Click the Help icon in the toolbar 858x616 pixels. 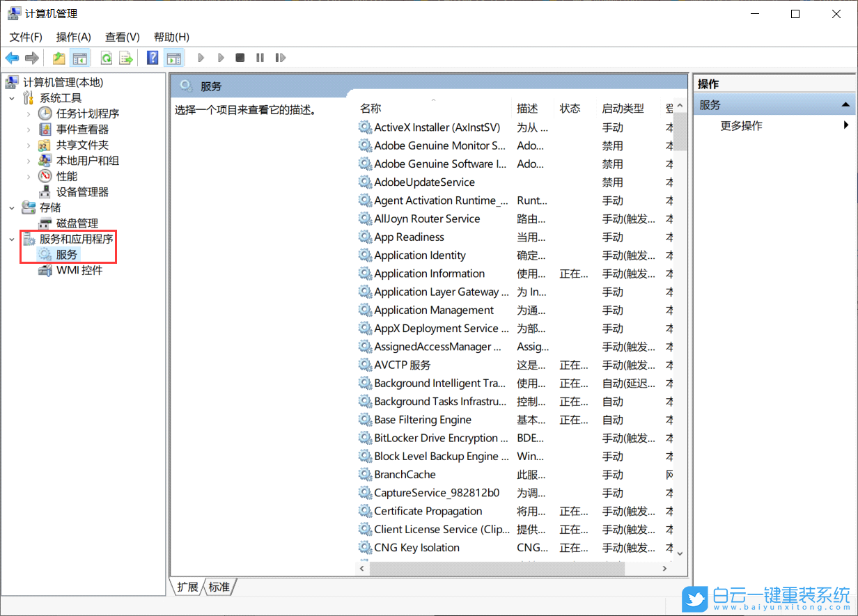click(x=152, y=57)
